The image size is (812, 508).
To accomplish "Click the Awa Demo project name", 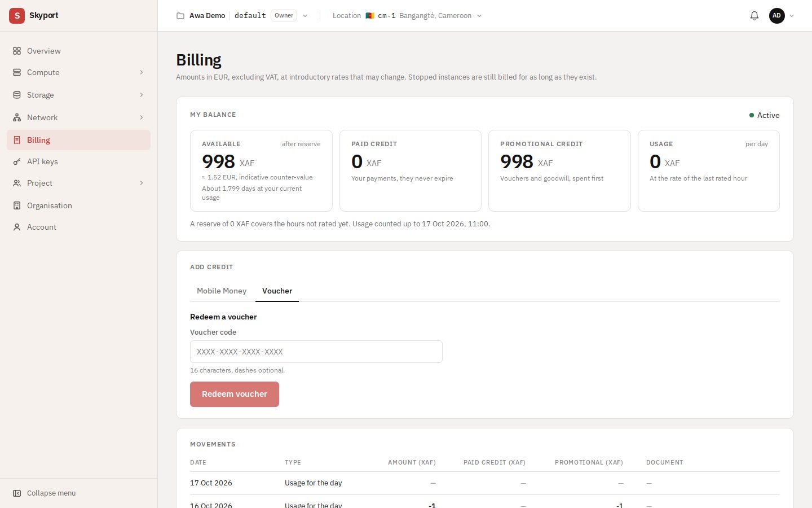I will point(207,16).
